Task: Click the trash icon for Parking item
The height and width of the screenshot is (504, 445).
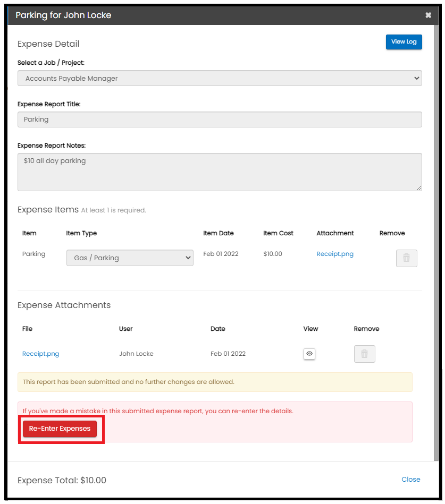Action: pos(406,258)
